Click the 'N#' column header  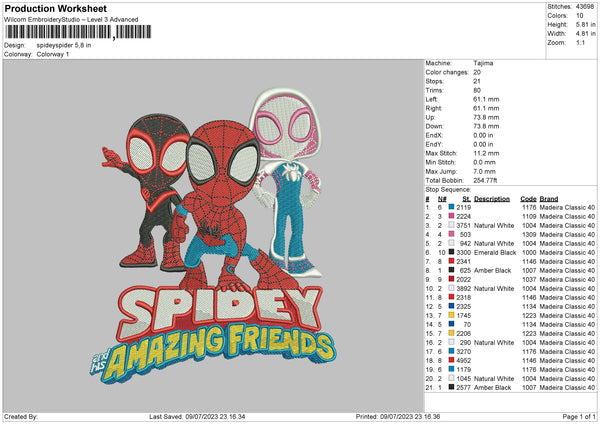(442, 199)
